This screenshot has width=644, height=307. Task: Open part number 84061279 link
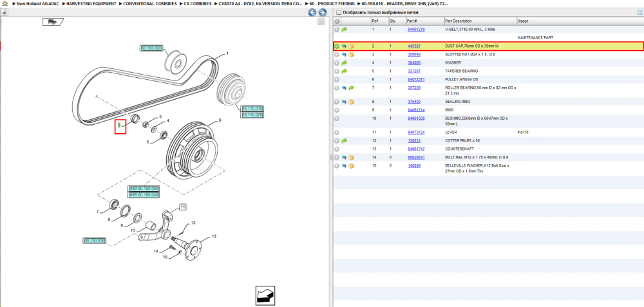point(416,30)
